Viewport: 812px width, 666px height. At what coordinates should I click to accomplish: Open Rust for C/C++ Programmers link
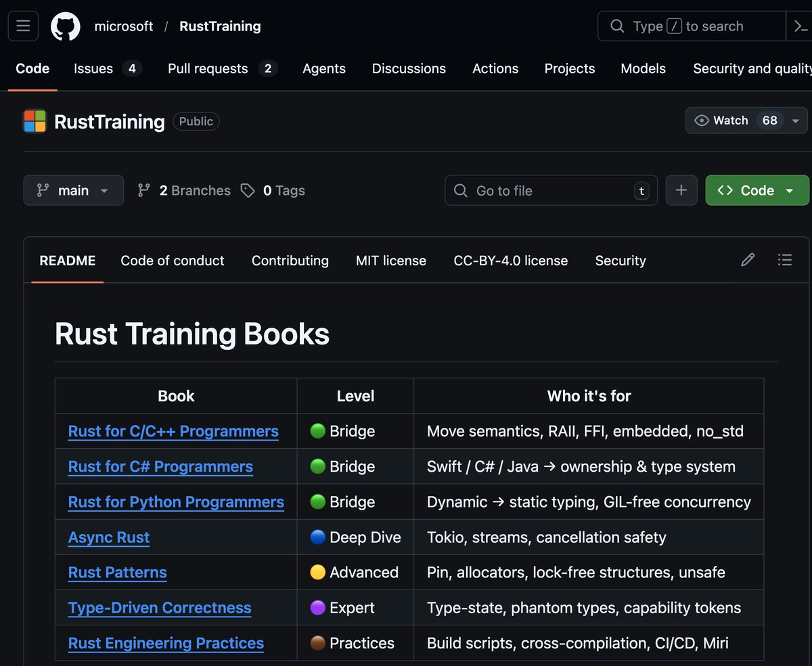point(173,431)
